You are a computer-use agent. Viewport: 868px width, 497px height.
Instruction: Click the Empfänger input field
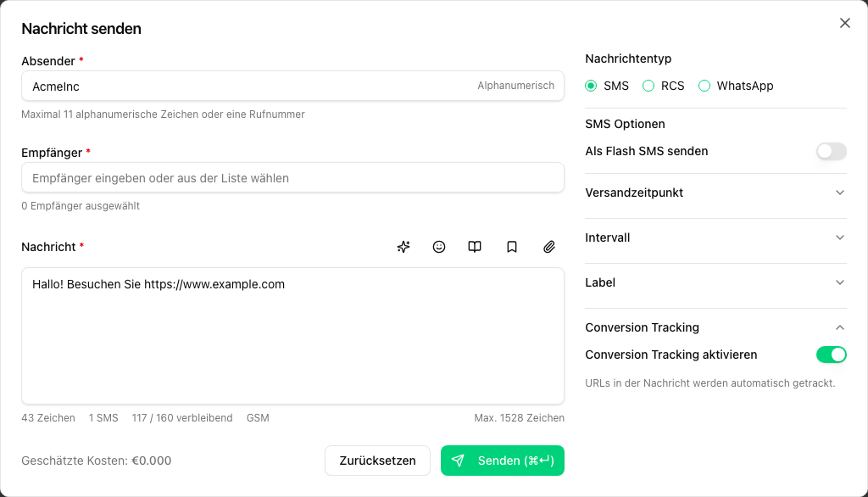(292, 177)
